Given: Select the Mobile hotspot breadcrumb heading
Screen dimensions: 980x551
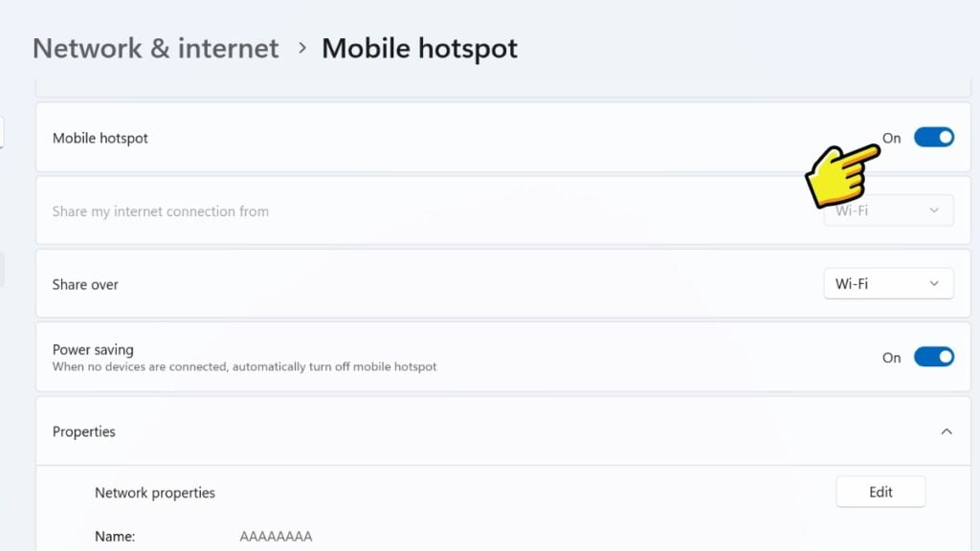Looking at the screenshot, I should pyautogui.click(x=420, y=48).
